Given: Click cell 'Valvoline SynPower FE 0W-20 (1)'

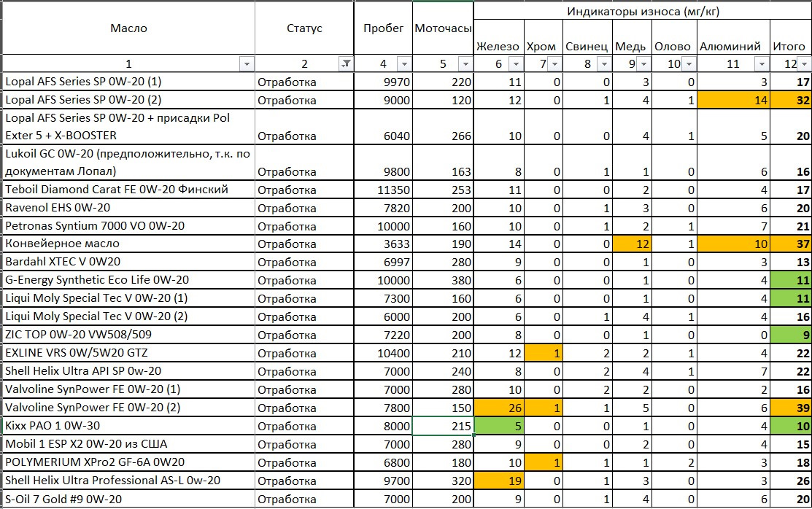Looking at the screenshot, I should click(128, 389).
